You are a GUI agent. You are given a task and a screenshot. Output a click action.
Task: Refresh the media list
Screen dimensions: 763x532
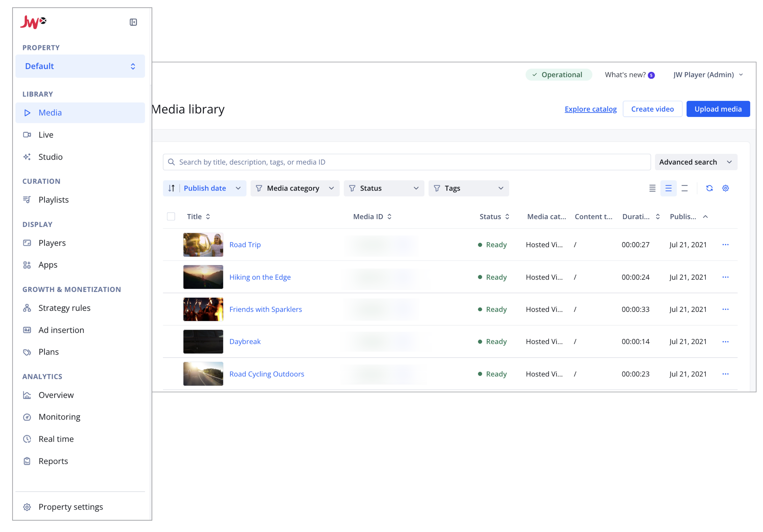[x=709, y=188]
